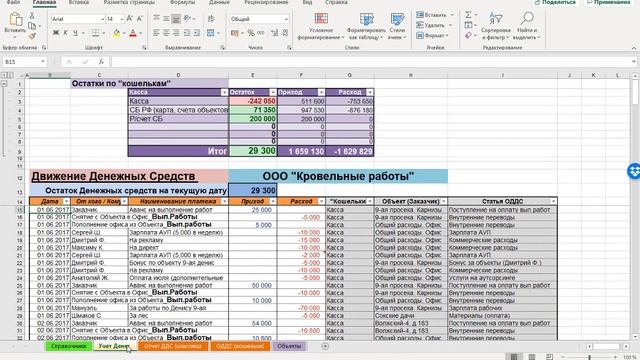Toggle Underline (Ч) formatting
Viewport: 640px width, 360px height.
[75, 33]
